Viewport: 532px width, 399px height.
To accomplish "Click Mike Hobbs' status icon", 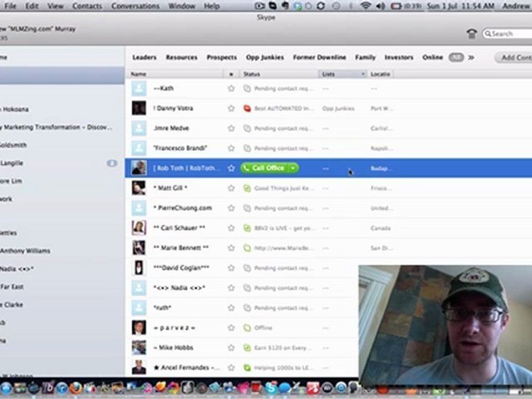I will tap(247, 348).
